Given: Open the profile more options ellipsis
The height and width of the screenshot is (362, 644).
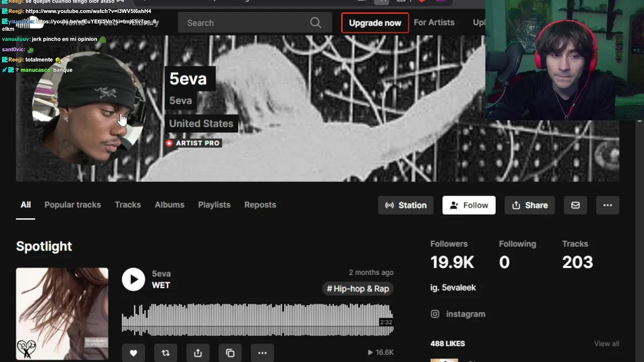Looking at the screenshot, I should tap(608, 205).
